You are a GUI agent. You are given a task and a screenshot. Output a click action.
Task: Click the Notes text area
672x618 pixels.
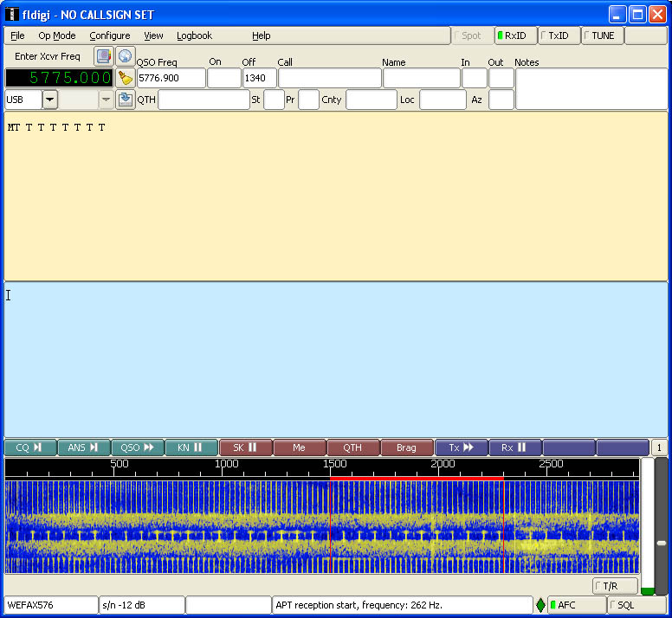tap(591, 88)
